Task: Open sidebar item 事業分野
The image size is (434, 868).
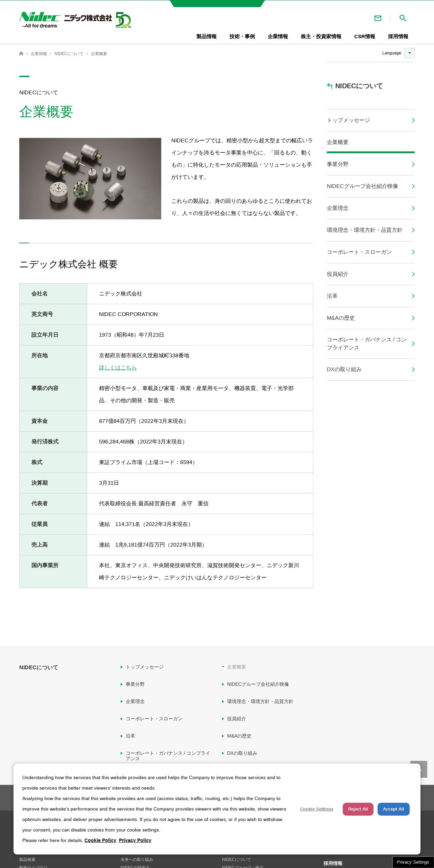Action: [371, 164]
